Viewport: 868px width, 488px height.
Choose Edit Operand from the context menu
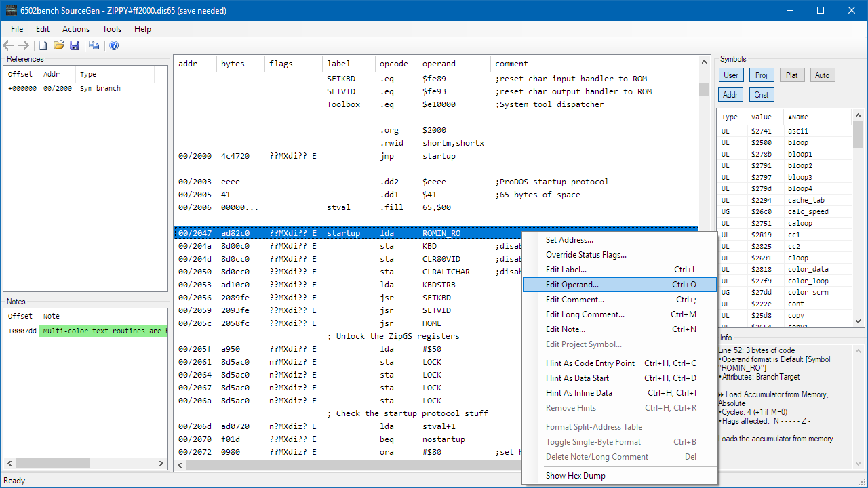[x=572, y=285]
